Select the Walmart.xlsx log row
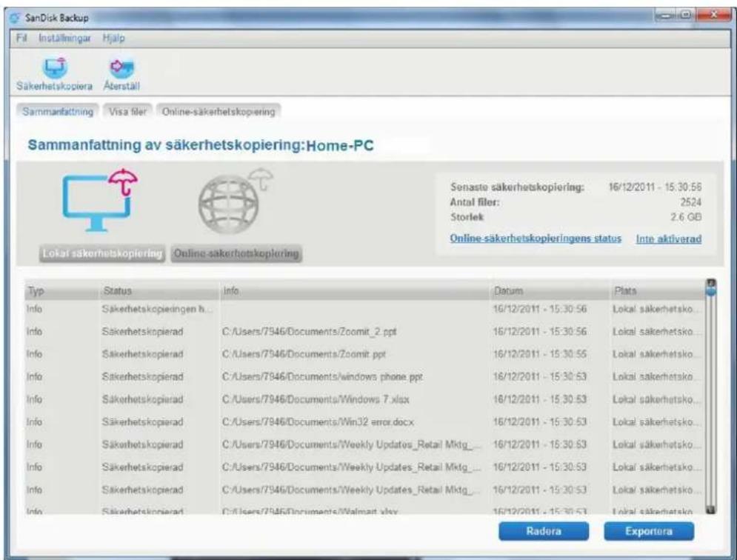This screenshot has width=737, height=560. coord(364,510)
